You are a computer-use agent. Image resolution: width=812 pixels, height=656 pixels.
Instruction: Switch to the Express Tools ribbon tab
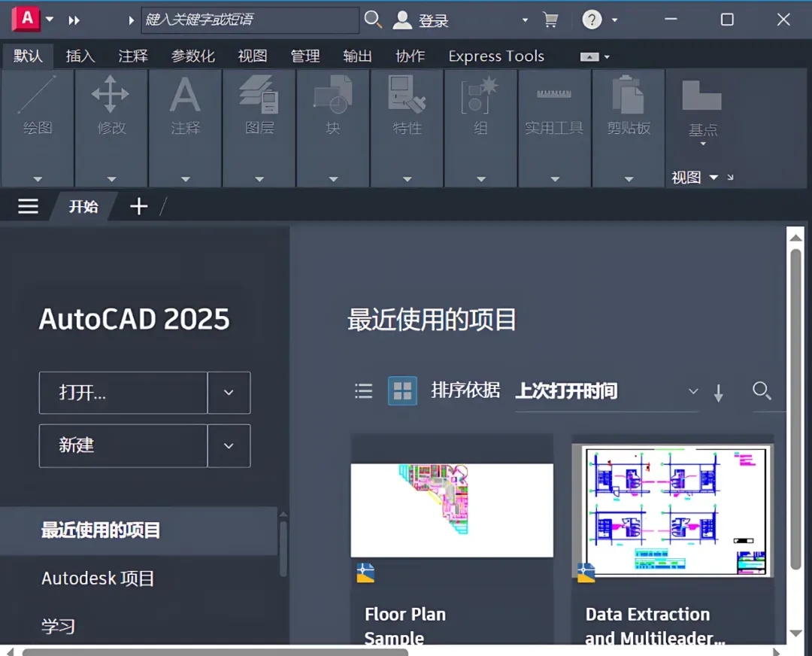[x=496, y=56]
